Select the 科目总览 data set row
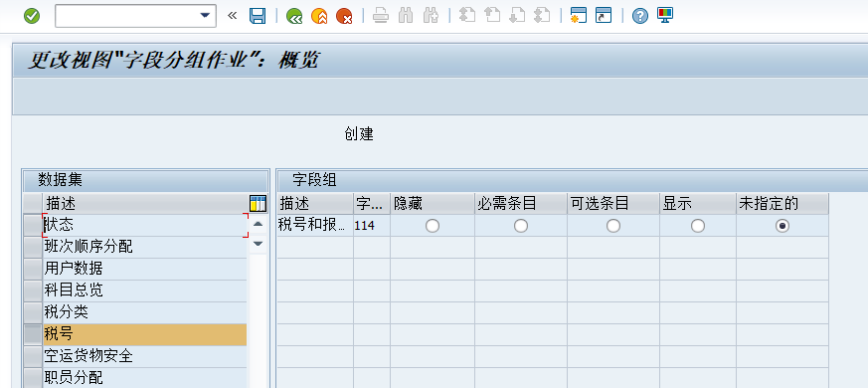This screenshot has width=868, height=388. point(145,291)
